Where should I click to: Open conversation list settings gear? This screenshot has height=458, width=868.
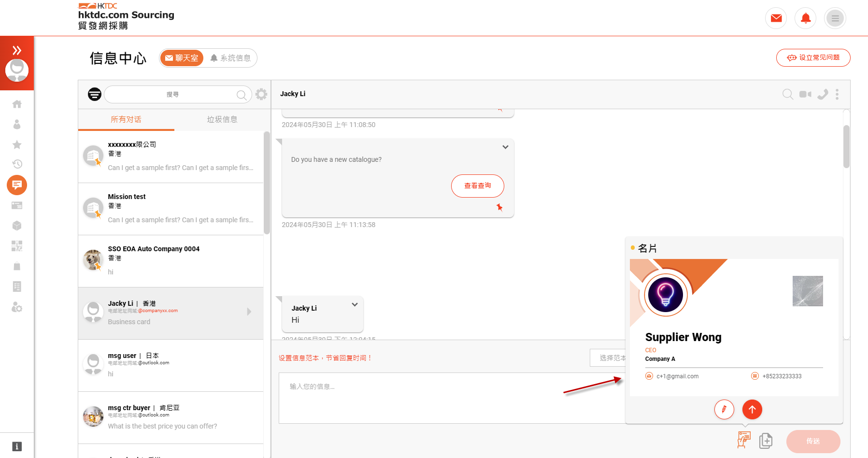tap(261, 94)
